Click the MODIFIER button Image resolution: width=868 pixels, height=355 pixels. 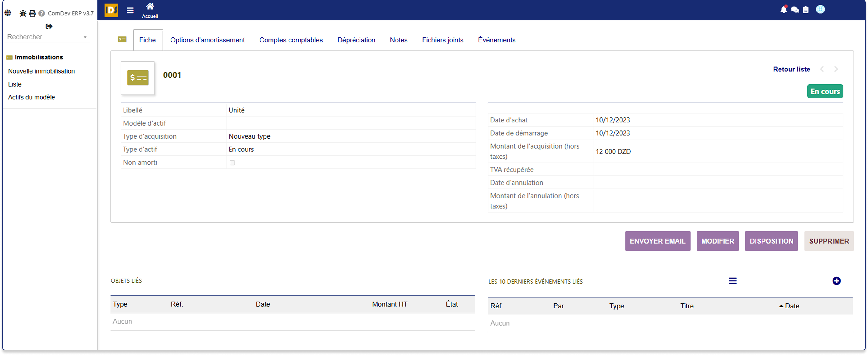717,241
